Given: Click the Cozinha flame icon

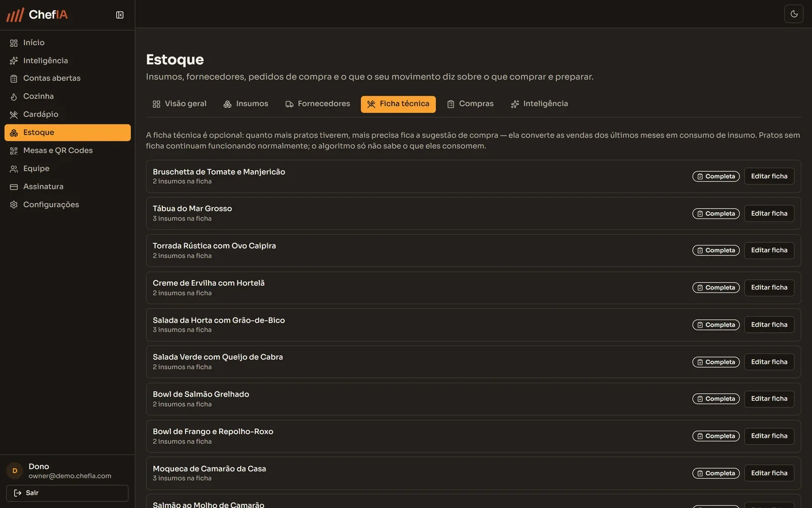Looking at the screenshot, I should click(14, 97).
